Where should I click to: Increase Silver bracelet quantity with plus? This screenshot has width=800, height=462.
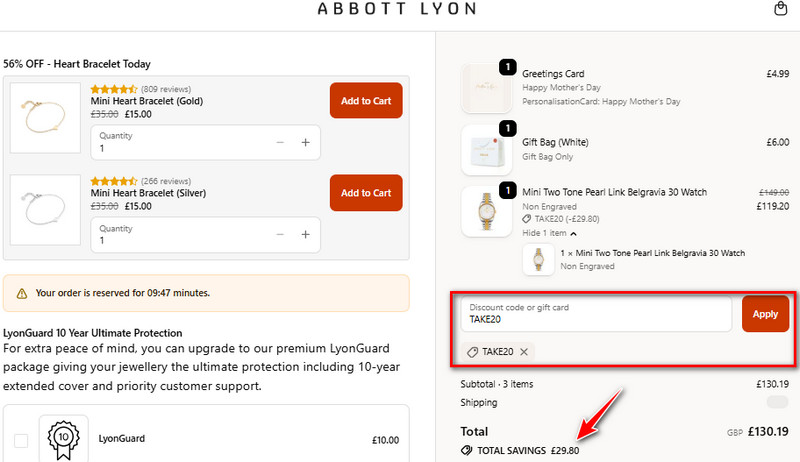[x=305, y=235]
